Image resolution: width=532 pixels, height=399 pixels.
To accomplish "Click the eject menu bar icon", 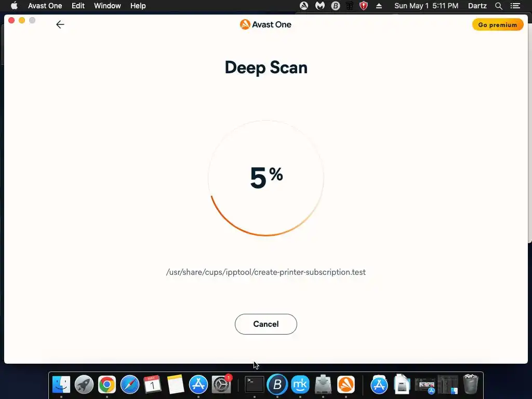I will click(x=379, y=6).
